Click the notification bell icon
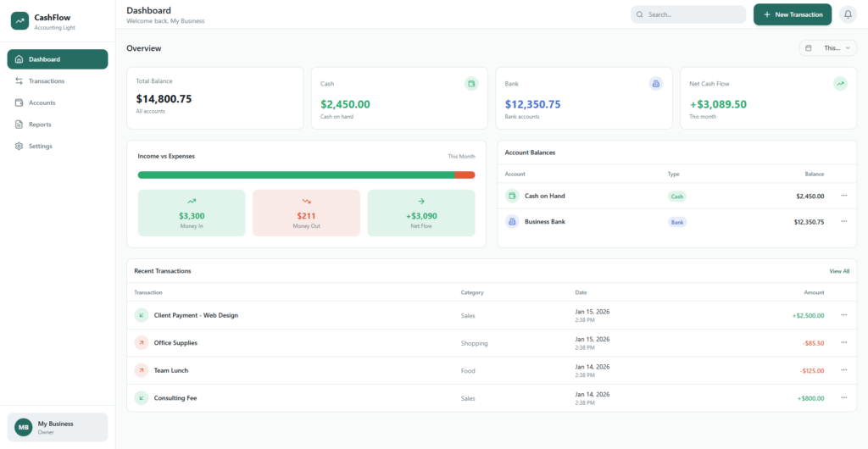Screen dimensions: 868x449 tap(848, 14)
